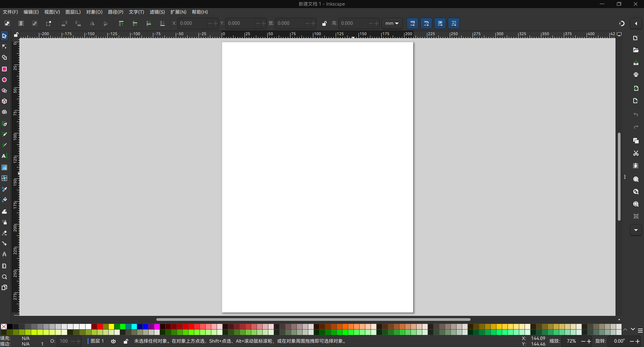
Task: Click the zoom increase plus button
Action: (x=589, y=341)
